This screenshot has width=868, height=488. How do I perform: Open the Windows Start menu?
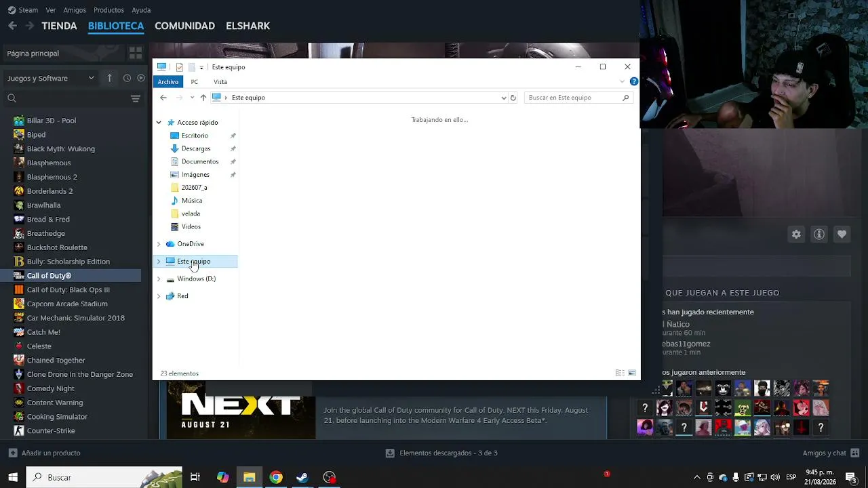pos(12,477)
